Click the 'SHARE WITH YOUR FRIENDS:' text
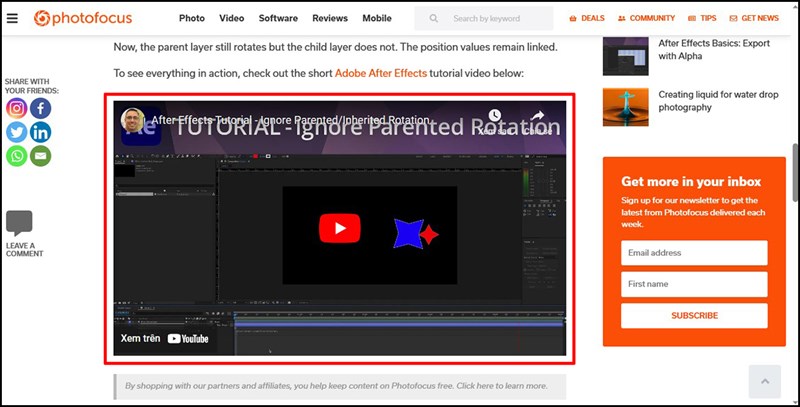The height and width of the screenshot is (407, 800). point(32,86)
